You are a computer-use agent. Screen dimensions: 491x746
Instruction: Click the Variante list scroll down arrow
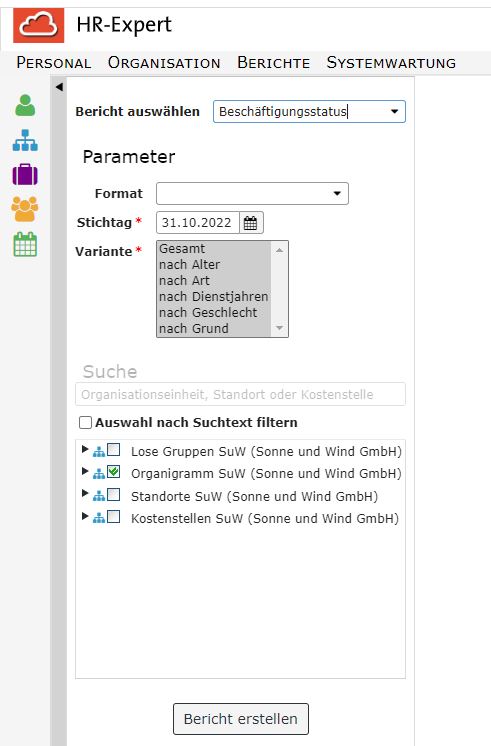pyautogui.click(x=279, y=328)
